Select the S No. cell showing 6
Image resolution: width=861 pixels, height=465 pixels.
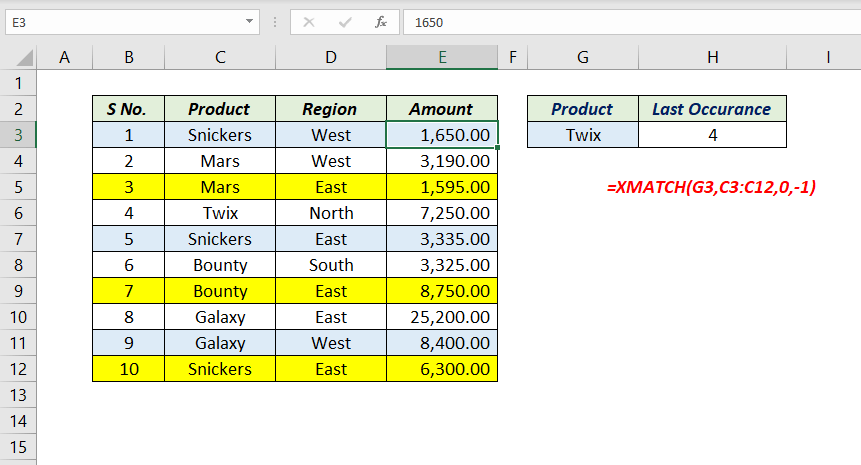tap(128, 265)
